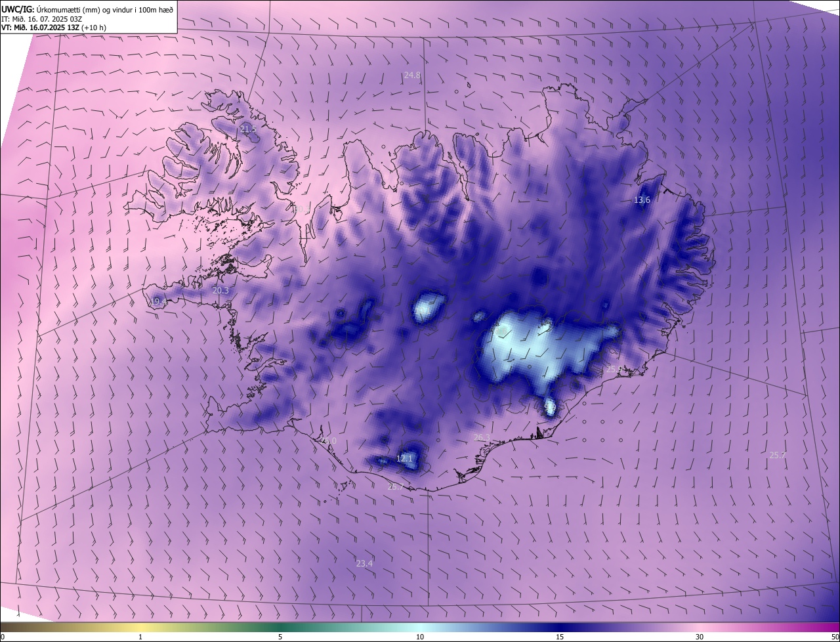Click the 1 tick label on the color scale

(140, 637)
